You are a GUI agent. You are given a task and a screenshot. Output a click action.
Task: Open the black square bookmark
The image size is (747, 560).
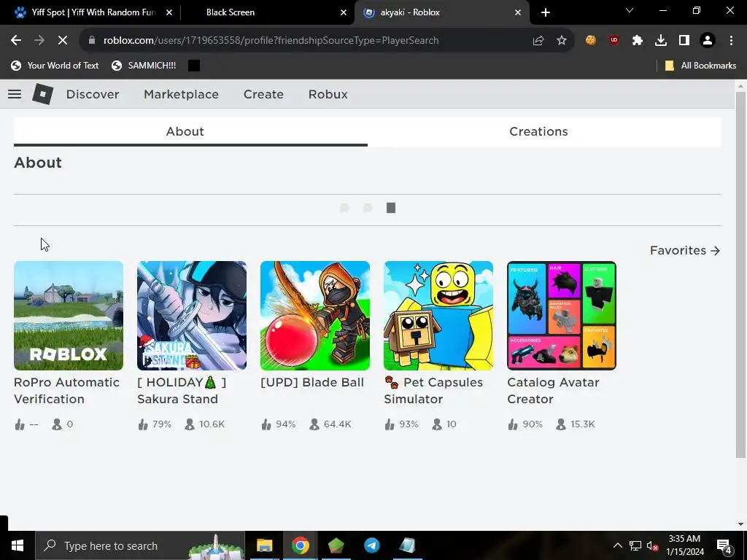click(194, 66)
